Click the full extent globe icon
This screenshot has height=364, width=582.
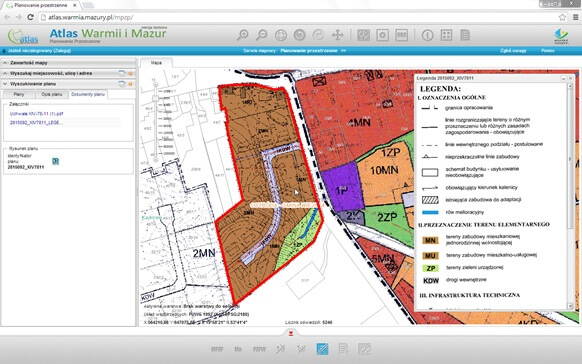click(x=281, y=35)
